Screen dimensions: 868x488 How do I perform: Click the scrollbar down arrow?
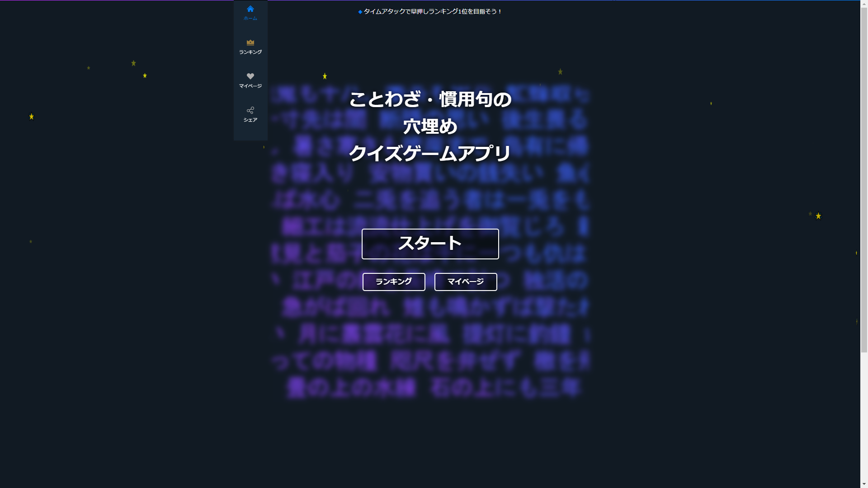864,484
